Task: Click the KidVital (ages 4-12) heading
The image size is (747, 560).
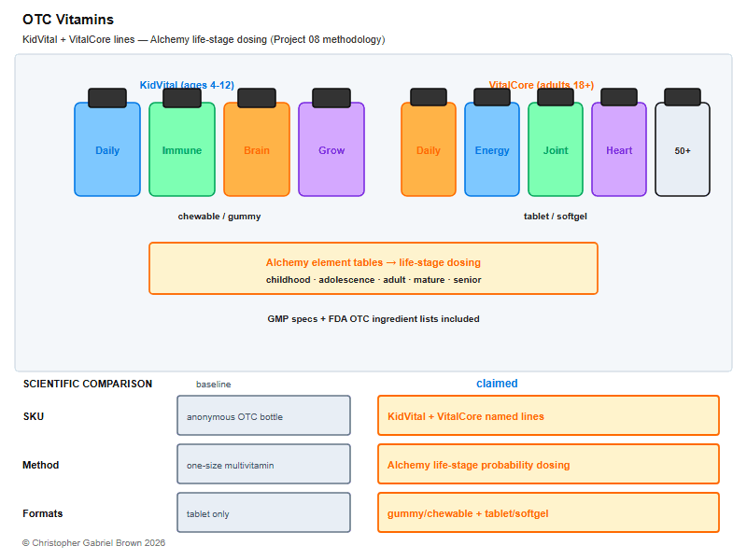Action: 187,85
